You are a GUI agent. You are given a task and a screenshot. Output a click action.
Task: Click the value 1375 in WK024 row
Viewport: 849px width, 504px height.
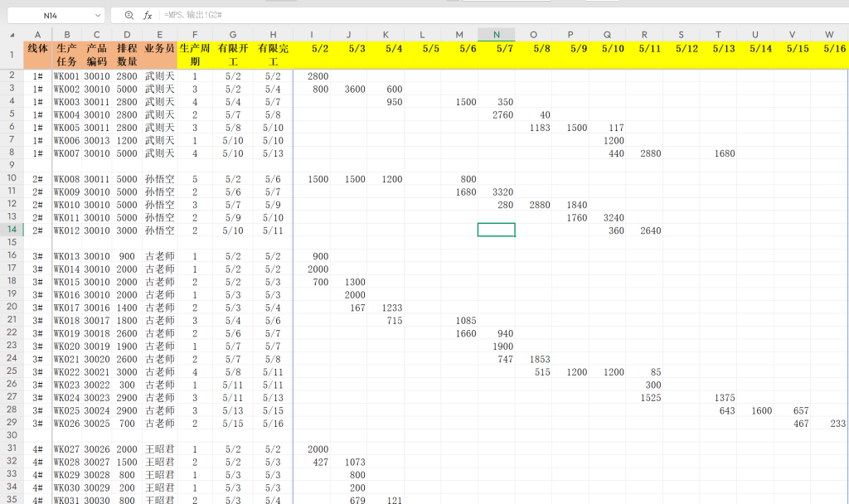(x=724, y=398)
